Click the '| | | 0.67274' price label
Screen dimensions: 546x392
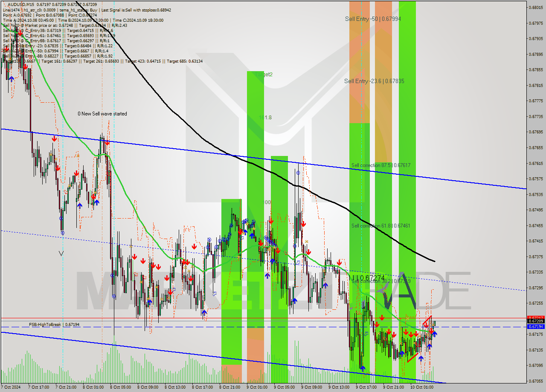pyautogui.click(x=368, y=277)
